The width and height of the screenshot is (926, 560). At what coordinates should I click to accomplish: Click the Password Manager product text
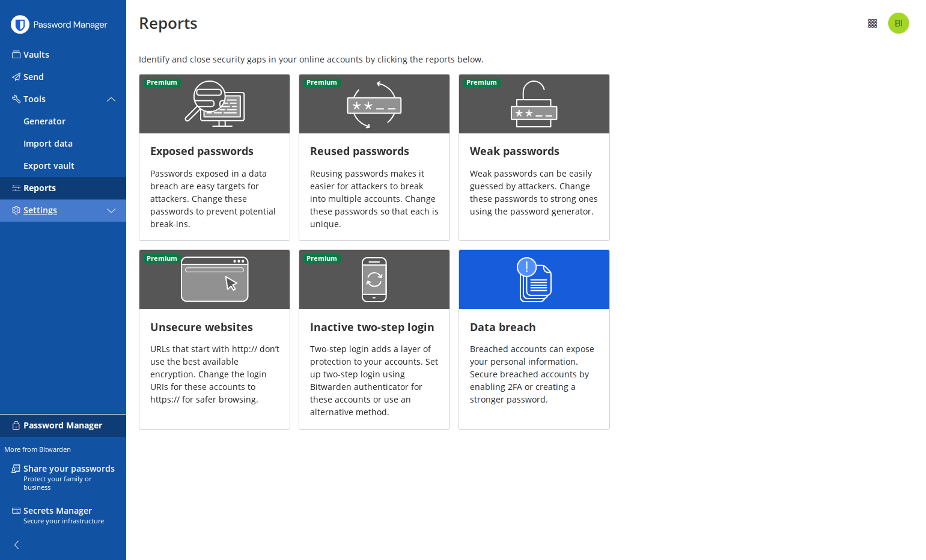[62, 425]
